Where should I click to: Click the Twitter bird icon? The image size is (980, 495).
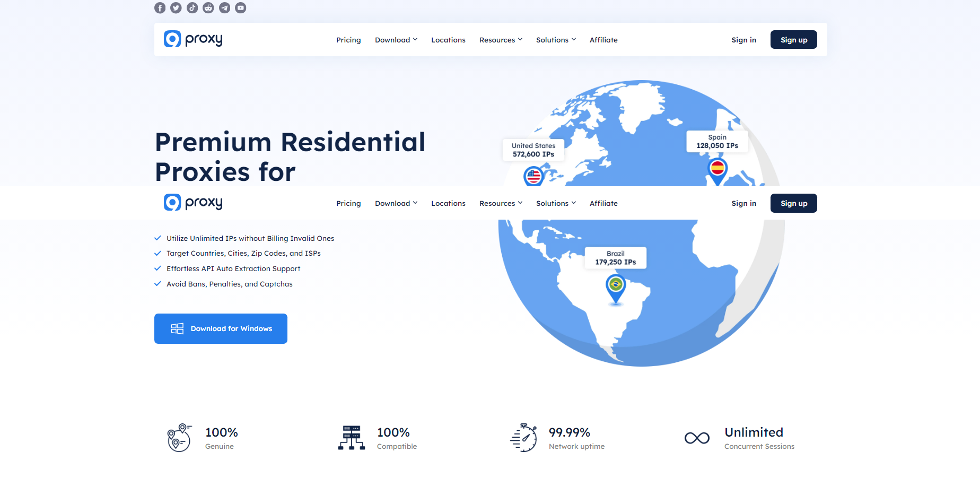[176, 8]
